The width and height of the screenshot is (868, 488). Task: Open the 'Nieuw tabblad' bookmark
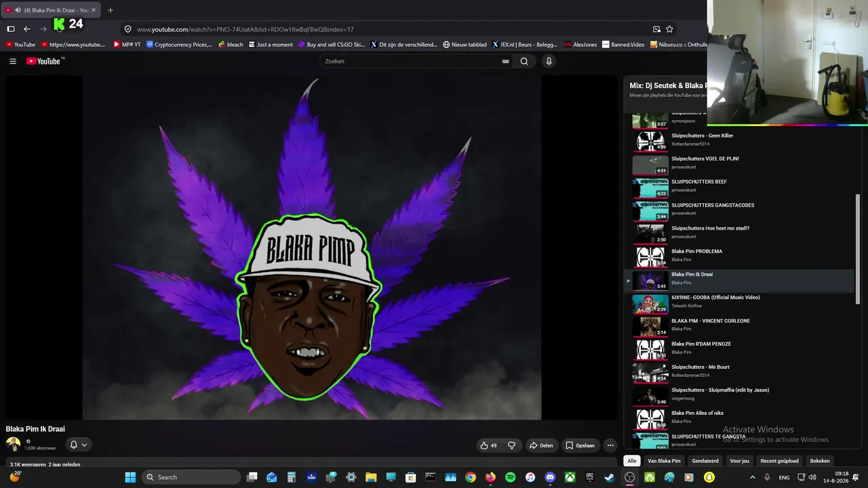click(x=465, y=45)
